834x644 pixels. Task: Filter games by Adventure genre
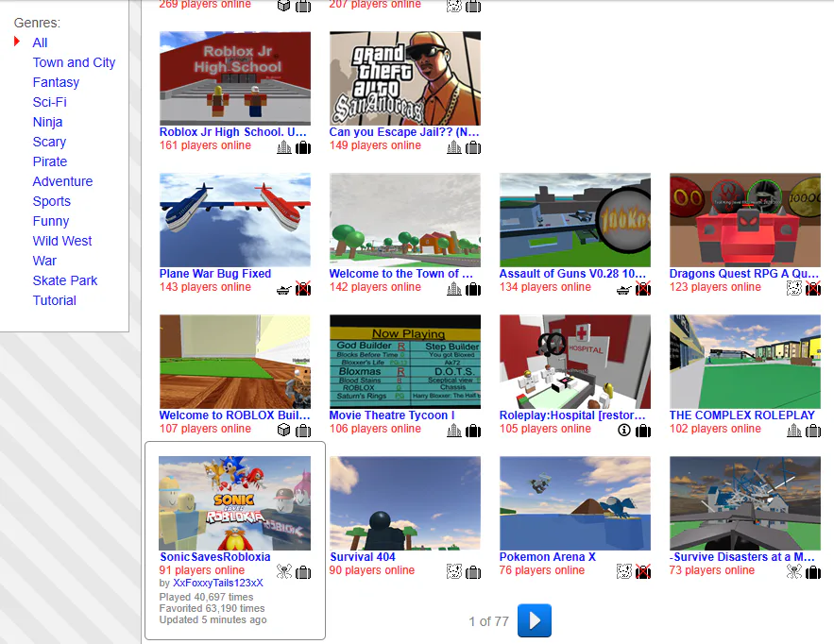62,181
